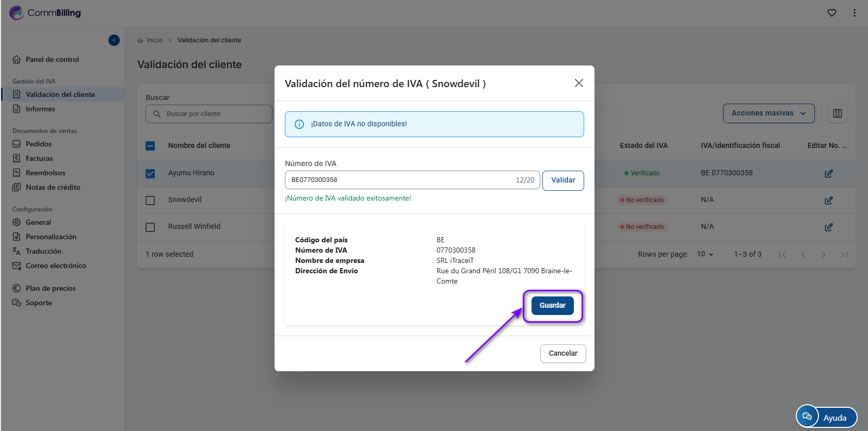
Task: Toggle the select-all header checkbox
Action: click(x=150, y=146)
